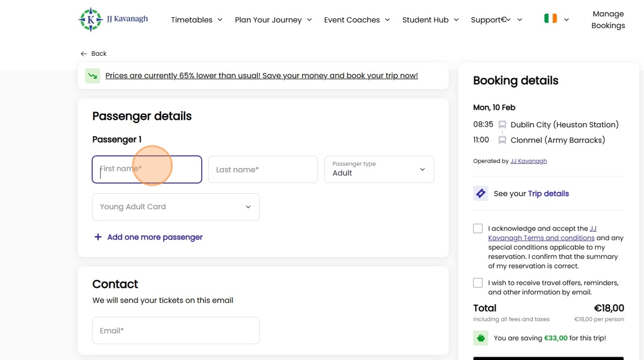The width and height of the screenshot is (644, 360).
Task: Open the Passenger type dropdown
Action: click(379, 170)
